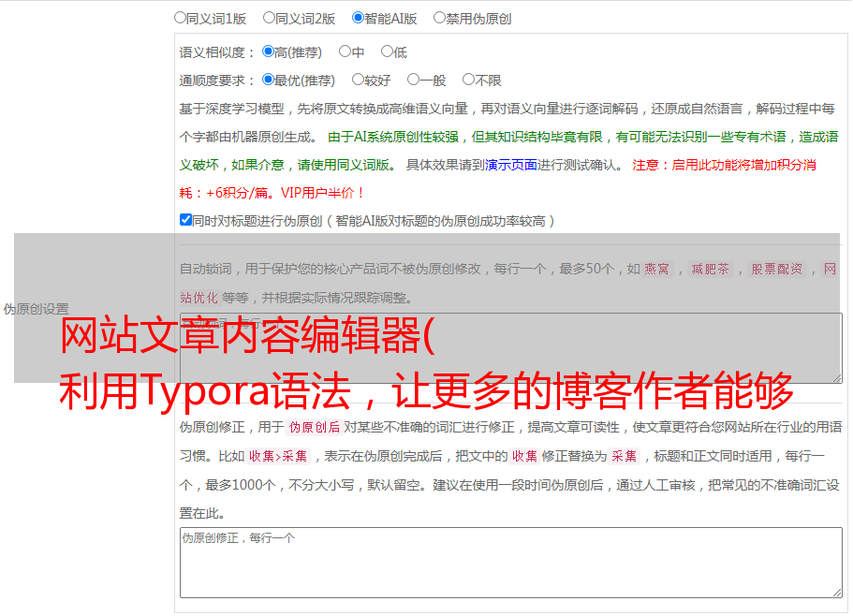The height and width of the screenshot is (616, 853).
Task: Click the 股票配资 example keyword
Action: coord(776,269)
